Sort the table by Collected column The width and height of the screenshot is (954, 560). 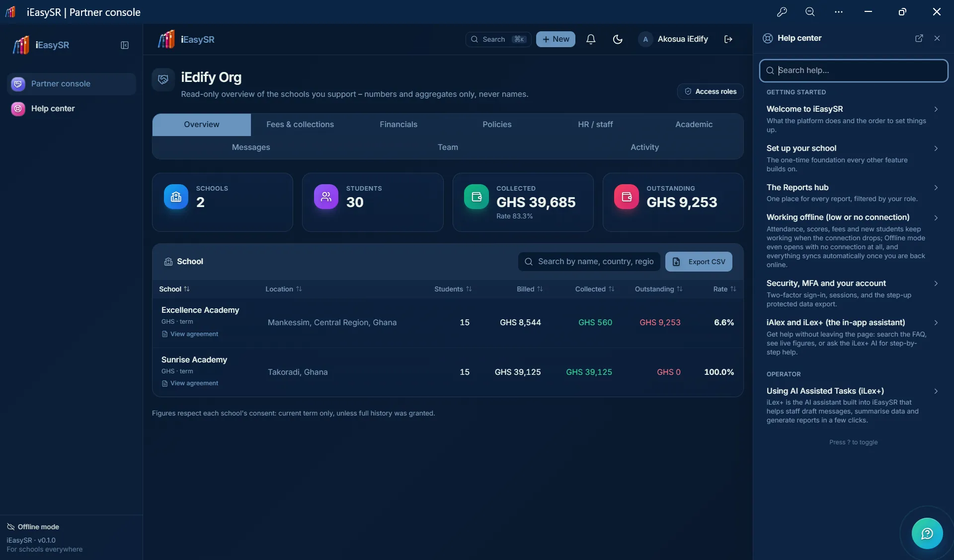click(x=595, y=289)
